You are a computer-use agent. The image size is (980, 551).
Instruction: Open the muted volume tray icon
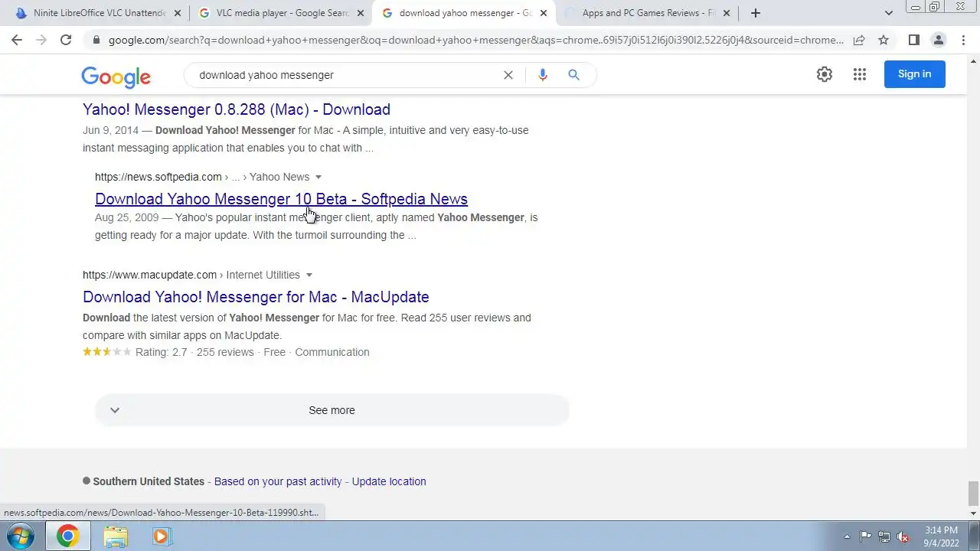(903, 536)
